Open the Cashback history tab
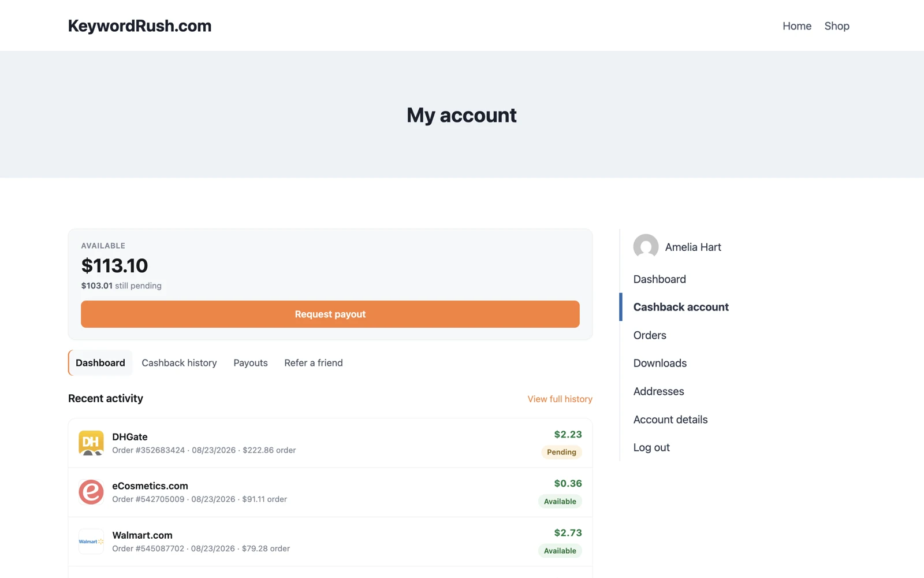The height and width of the screenshot is (578, 924). click(179, 363)
